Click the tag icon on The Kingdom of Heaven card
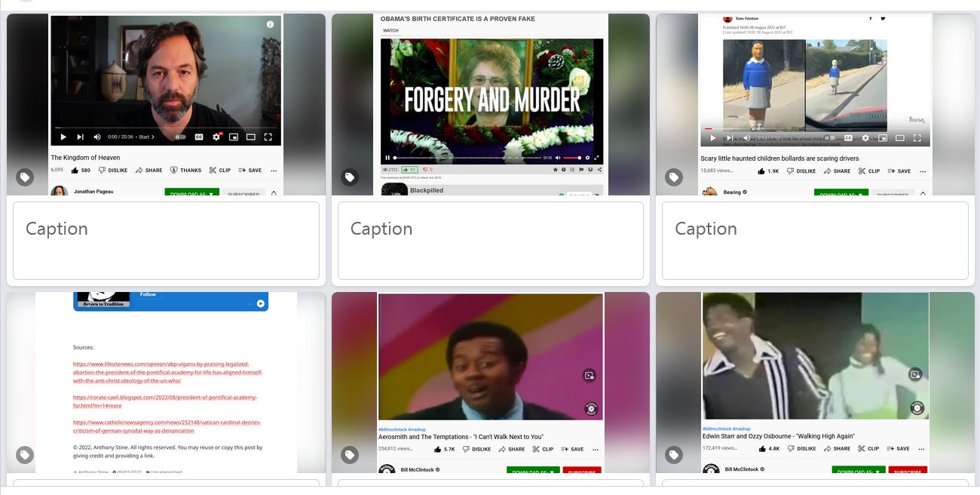The height and width of the screenshot is (495, 980). [x=25, y=178]
